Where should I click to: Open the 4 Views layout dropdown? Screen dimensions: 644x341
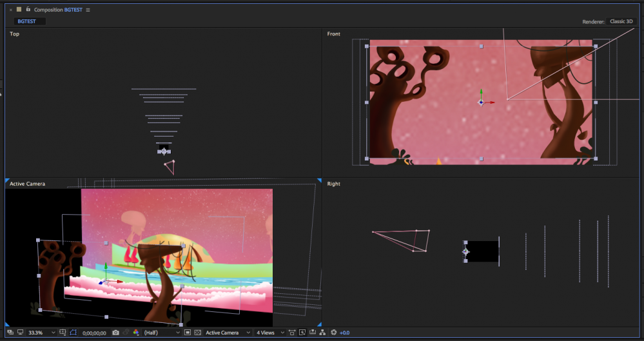click(x=270, y=333)
